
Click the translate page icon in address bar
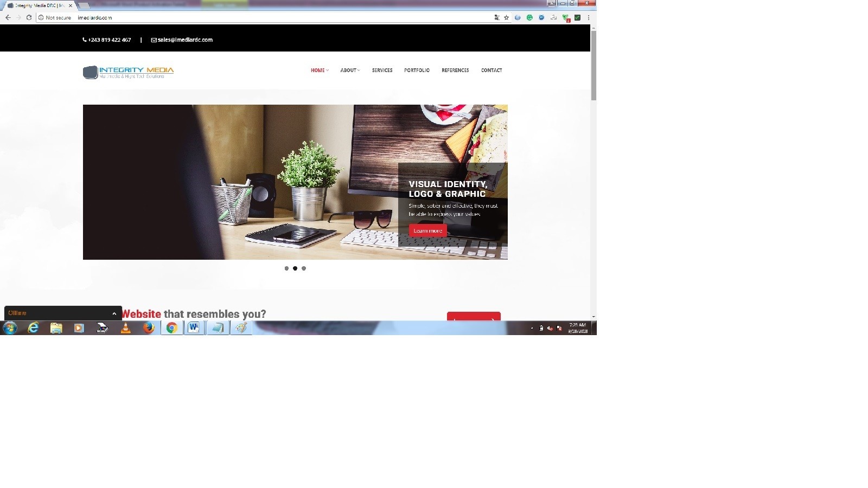(x=497, y=17)
